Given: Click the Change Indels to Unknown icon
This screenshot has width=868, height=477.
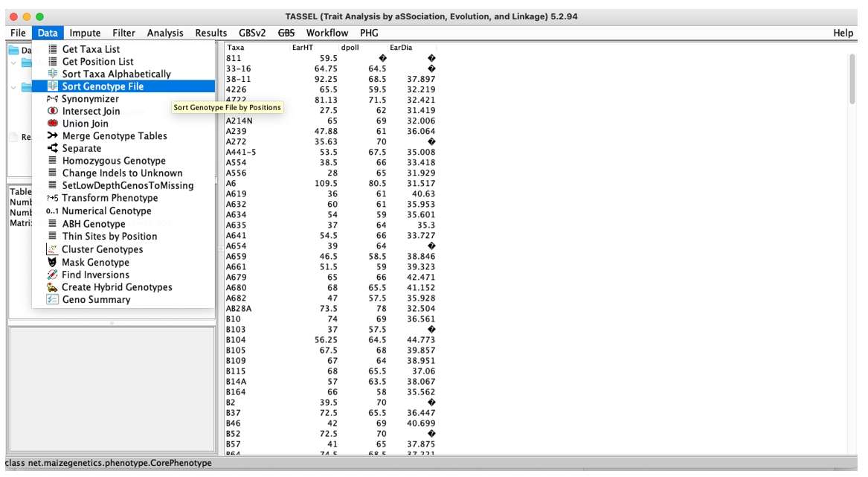Looking at the screenshot, I should click(x=53, y=173).
